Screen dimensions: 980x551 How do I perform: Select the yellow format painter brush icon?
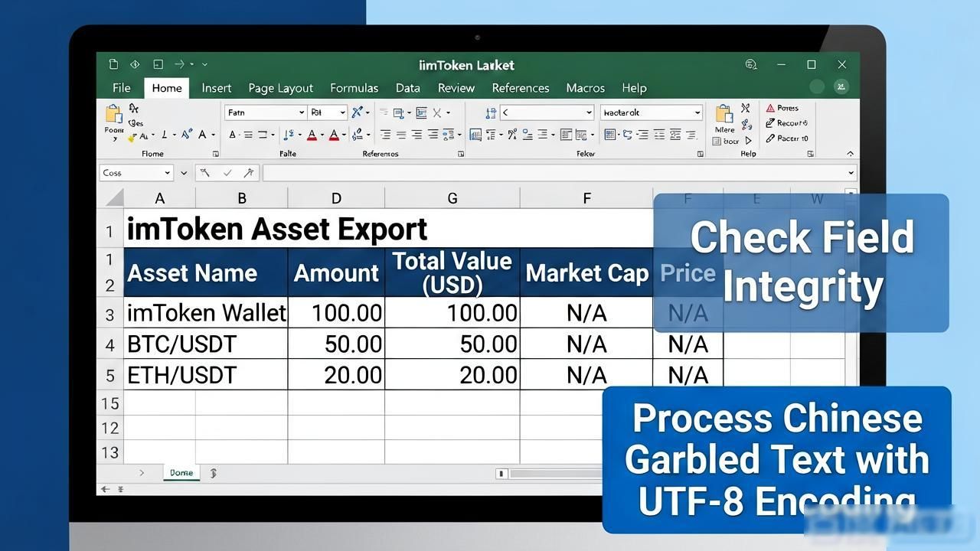point(132,138)
